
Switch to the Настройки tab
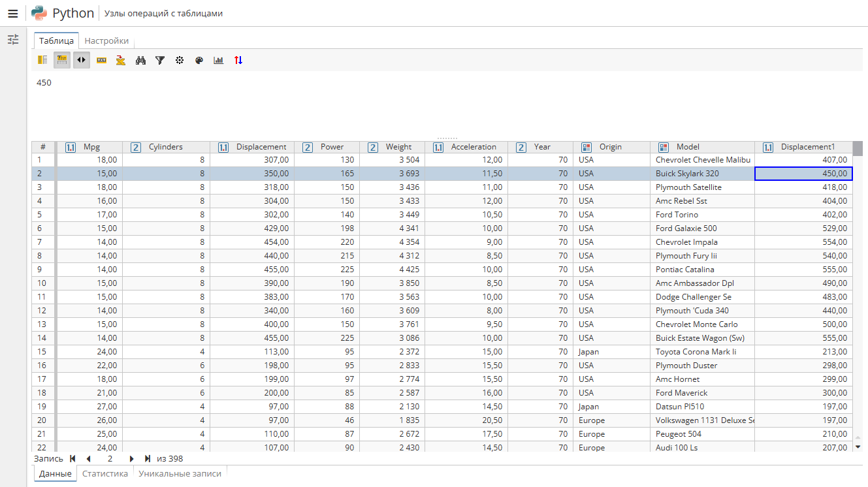point(106,40)
